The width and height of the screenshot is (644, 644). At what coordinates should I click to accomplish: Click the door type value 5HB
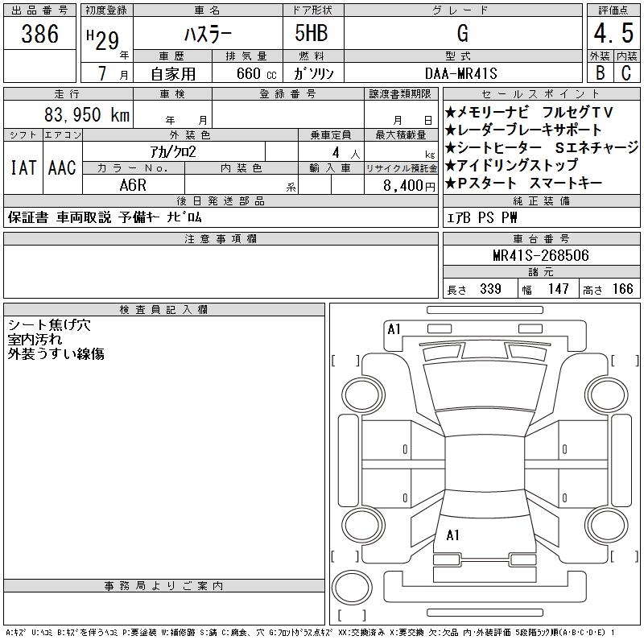(x=312, y=33)
